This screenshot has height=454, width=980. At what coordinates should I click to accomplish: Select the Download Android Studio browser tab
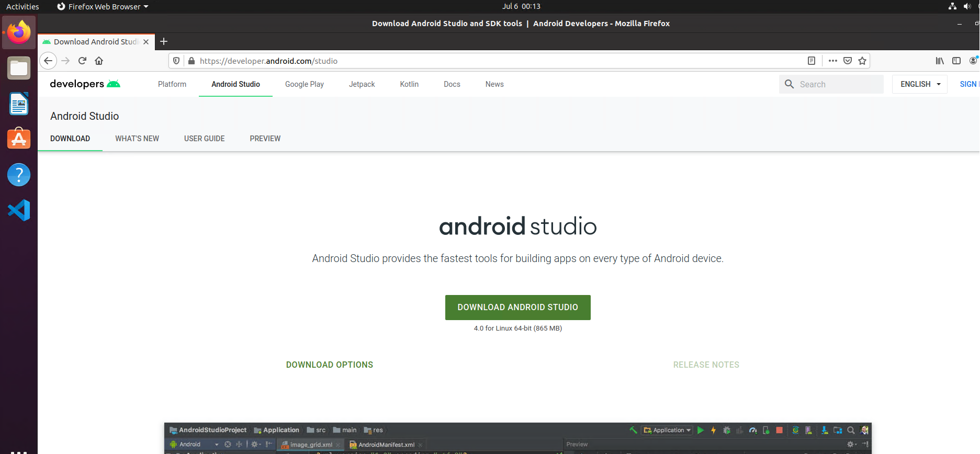click(x=96, y=42)
